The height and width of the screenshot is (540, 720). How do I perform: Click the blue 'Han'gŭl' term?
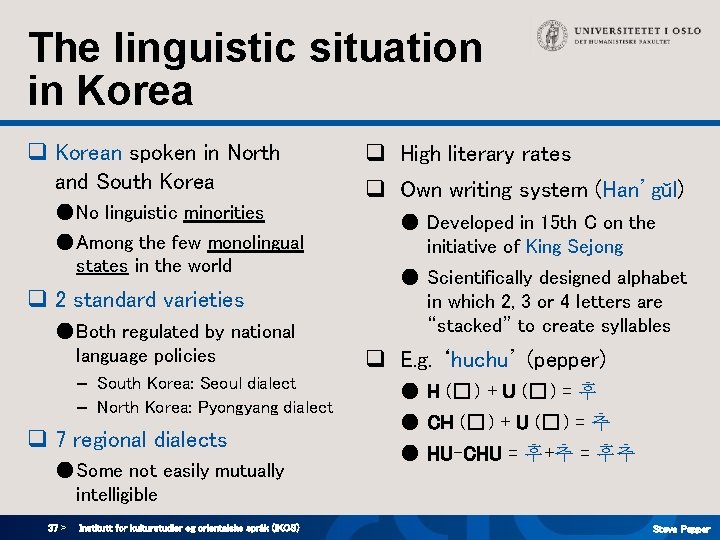640,189
